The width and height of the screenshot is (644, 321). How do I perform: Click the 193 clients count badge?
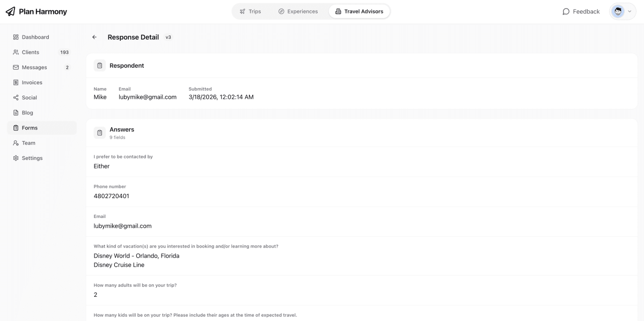click(x=64, y=52)
